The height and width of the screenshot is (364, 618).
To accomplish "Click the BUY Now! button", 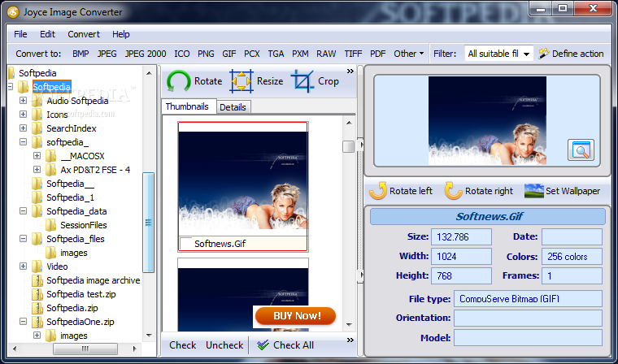I will click(296, 315).
